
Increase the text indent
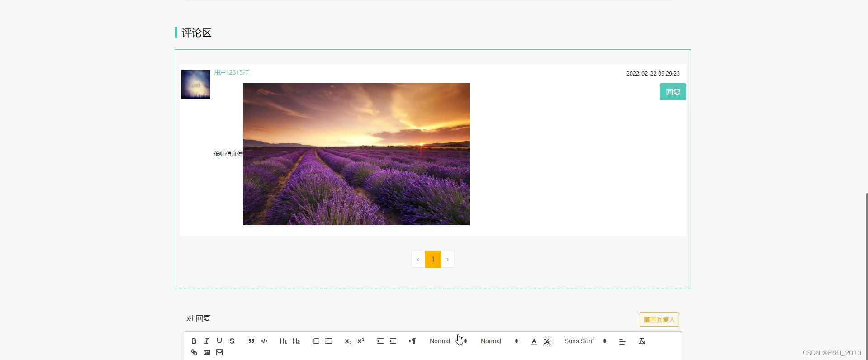tap(393, 341)
